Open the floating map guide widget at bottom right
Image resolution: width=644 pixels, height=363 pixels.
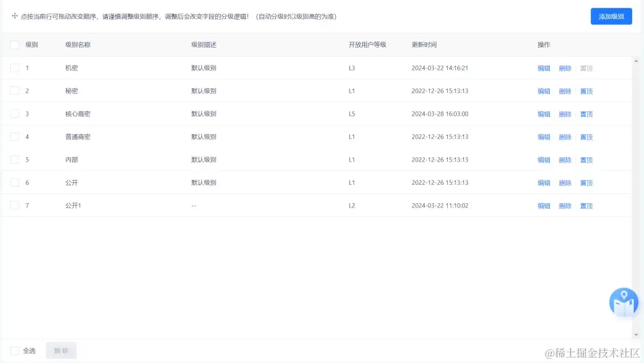(623, 302)
